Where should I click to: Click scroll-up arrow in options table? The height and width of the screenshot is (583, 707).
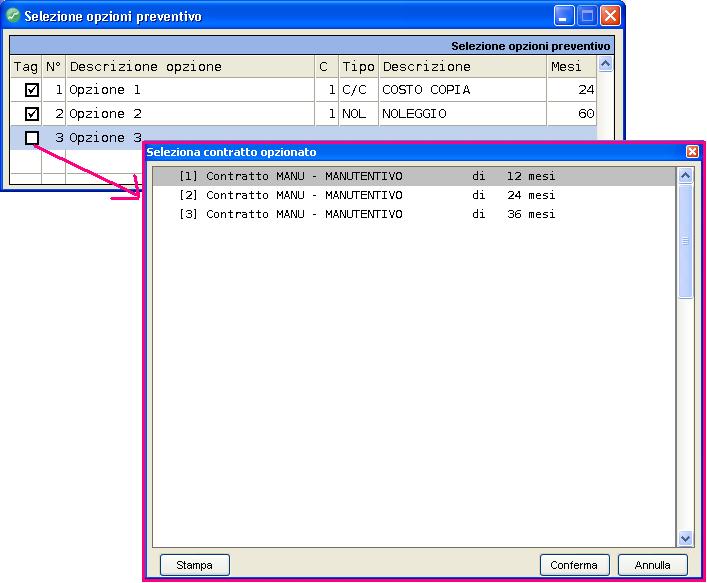coord(605,64)
